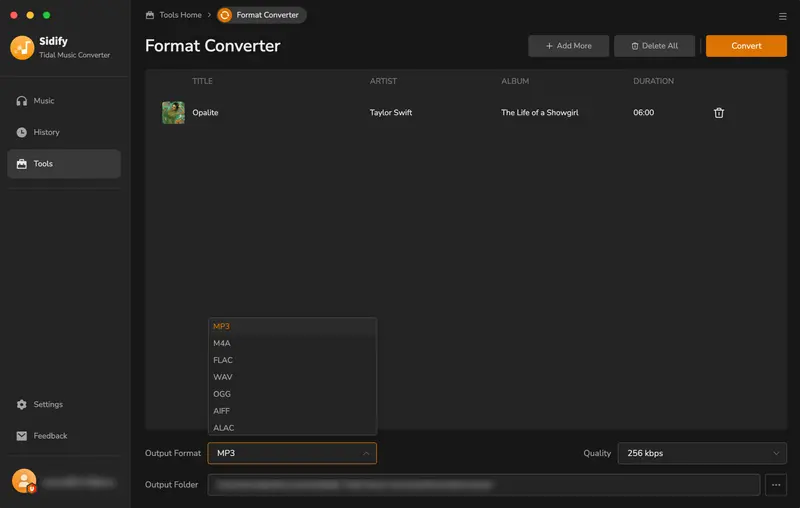
Task: Open the History section in sidebar
Action: pyautogui.click(x=64, y=132)
